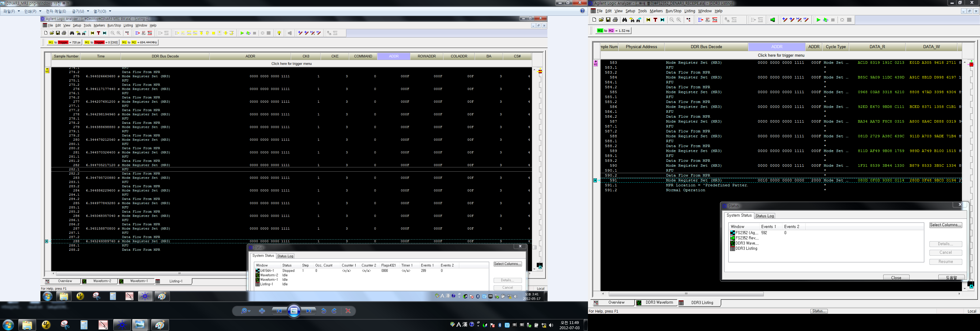Open Markers menu in right analyzer
This screenshot has width=980, height=331.
coord(656,11)
